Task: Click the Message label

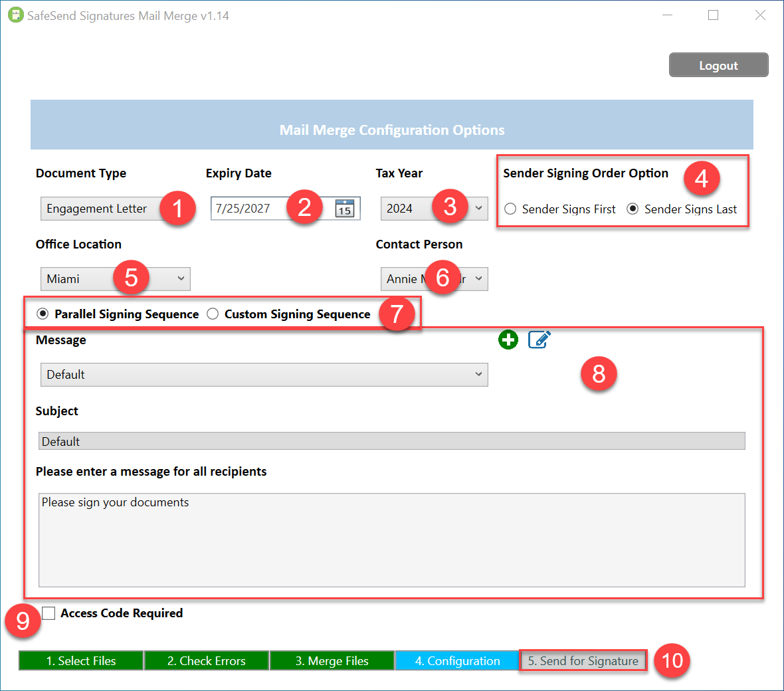Action: pos(61,340)
